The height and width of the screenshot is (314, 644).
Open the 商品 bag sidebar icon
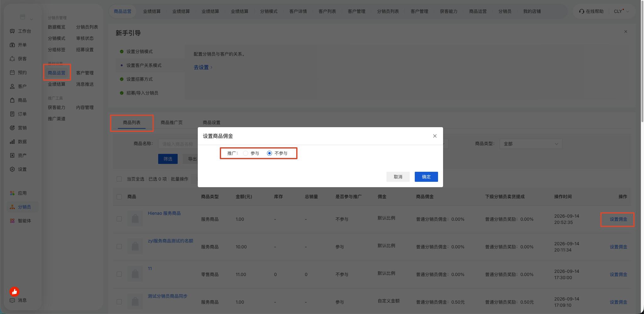pos(12,100)
